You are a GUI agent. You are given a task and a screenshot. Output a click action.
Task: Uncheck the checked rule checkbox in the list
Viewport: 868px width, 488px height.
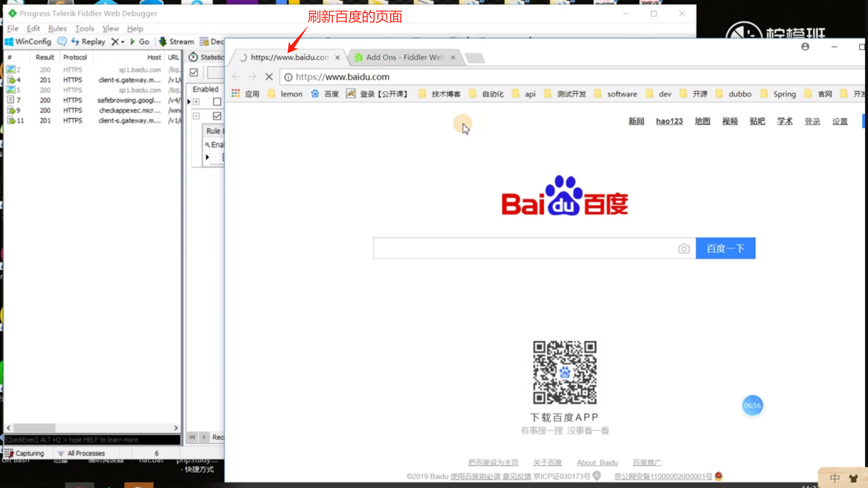(x=217, y=116)
